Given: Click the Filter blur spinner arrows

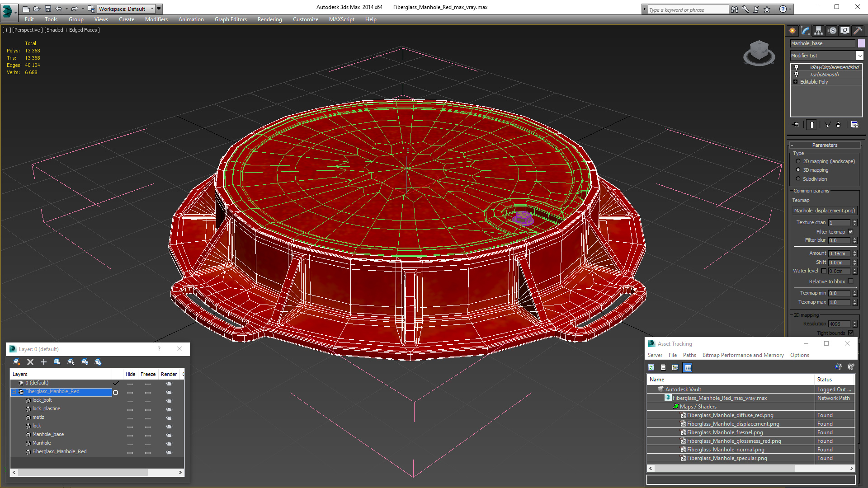Looking at the screenshot, I should pyautogui.click(x=854, y=240).
